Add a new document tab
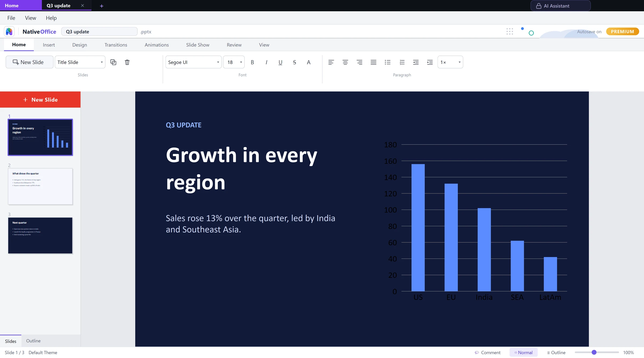Image resolution: width=644 pixels, height=358 pixels. 101,6
